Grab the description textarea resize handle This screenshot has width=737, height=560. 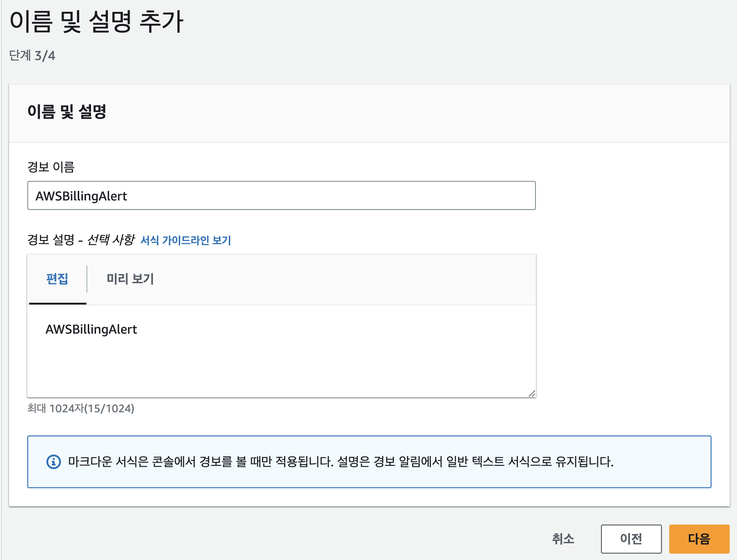pos(532,393)
